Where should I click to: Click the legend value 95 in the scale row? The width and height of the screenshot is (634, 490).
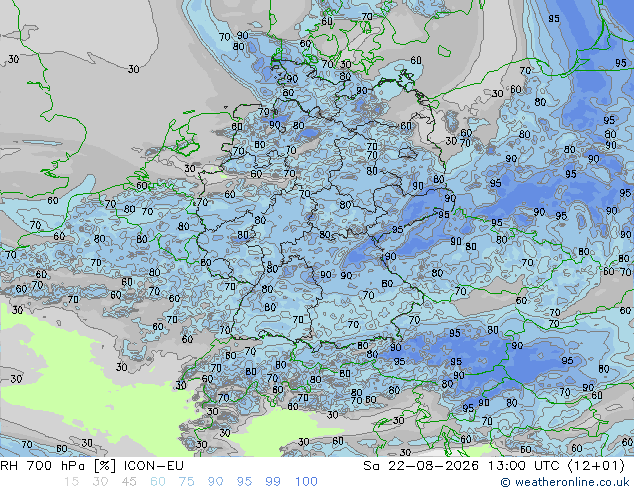244,482
